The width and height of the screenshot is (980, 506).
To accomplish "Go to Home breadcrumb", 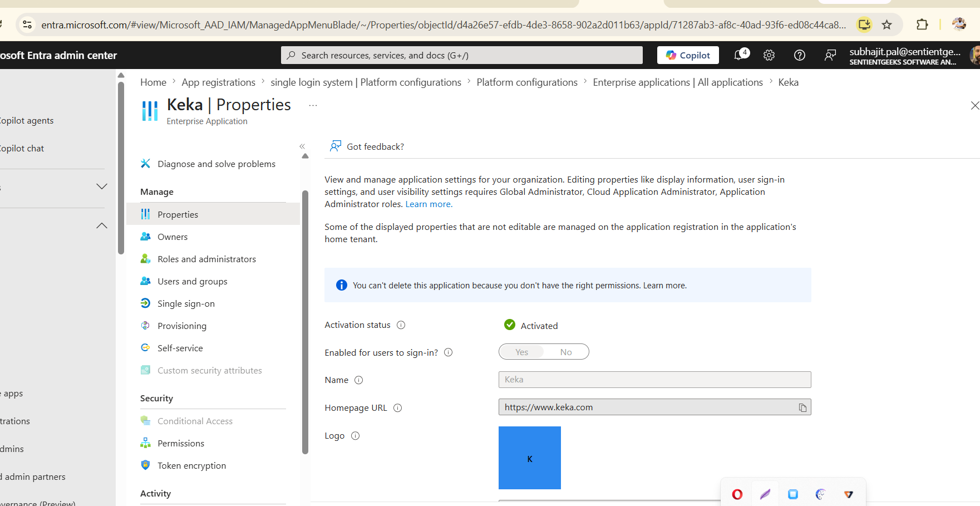I will [153, 82].
